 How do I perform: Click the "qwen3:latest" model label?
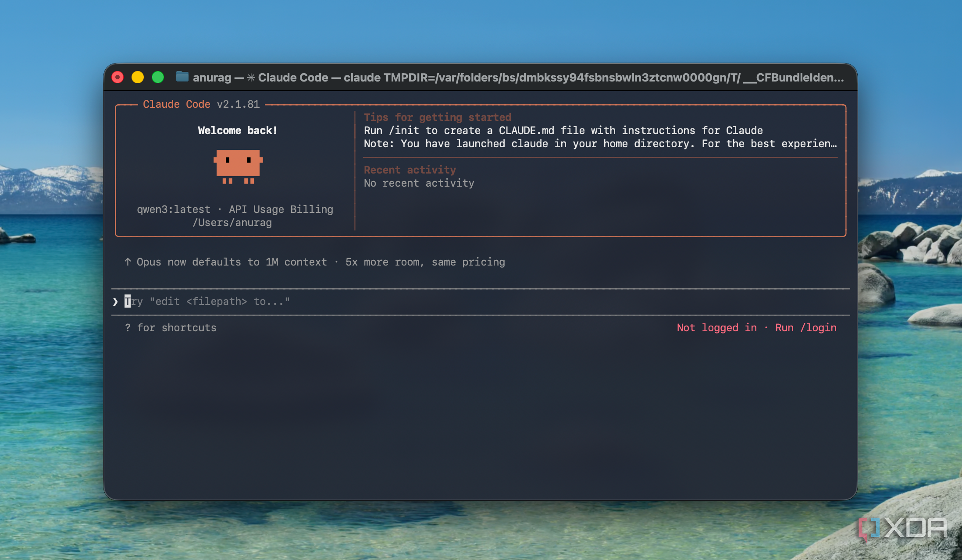tap(174, 209)
